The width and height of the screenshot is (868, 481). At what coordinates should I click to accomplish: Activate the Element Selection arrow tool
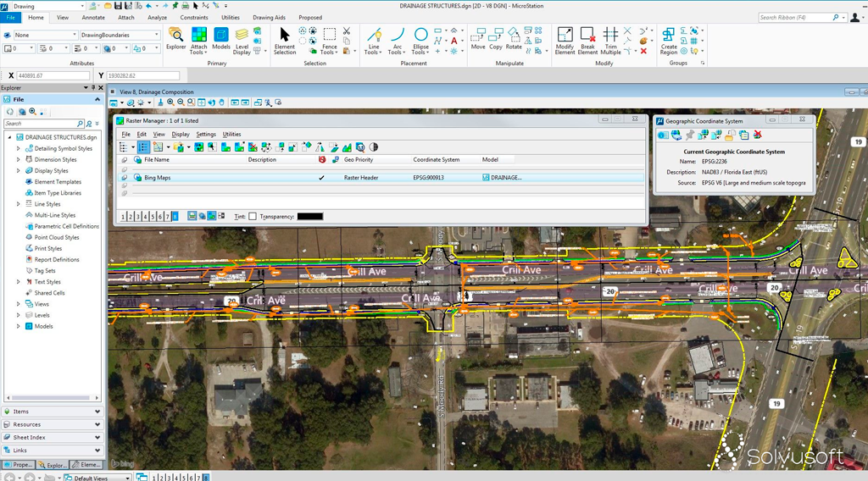[x=285, y=41]
